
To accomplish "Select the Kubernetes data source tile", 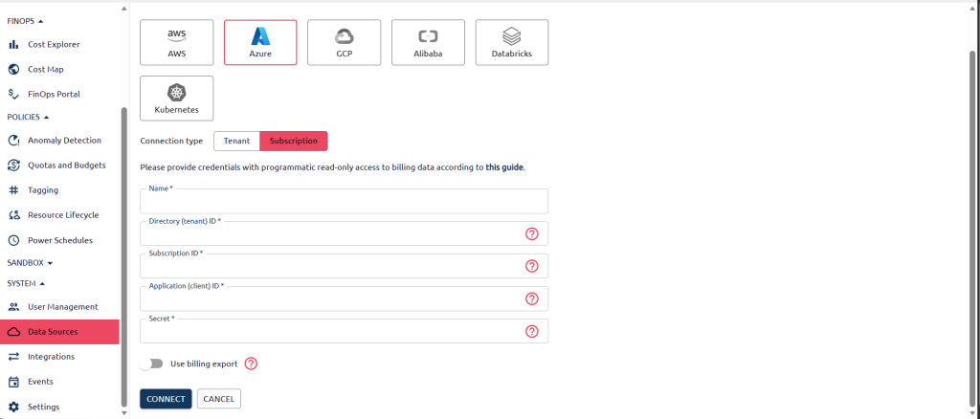I will click(177, 98).
